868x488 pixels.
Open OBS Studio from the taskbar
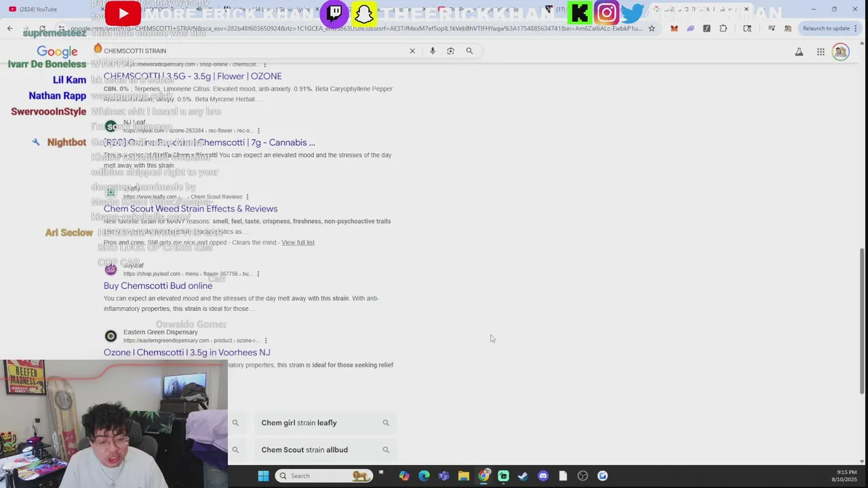(583, 476)
